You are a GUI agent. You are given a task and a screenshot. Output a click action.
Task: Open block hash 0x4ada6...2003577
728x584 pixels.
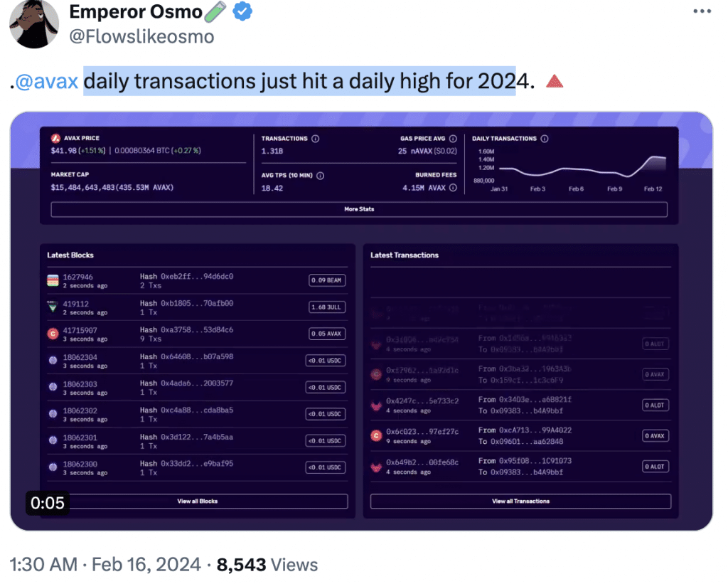point(197,383)
